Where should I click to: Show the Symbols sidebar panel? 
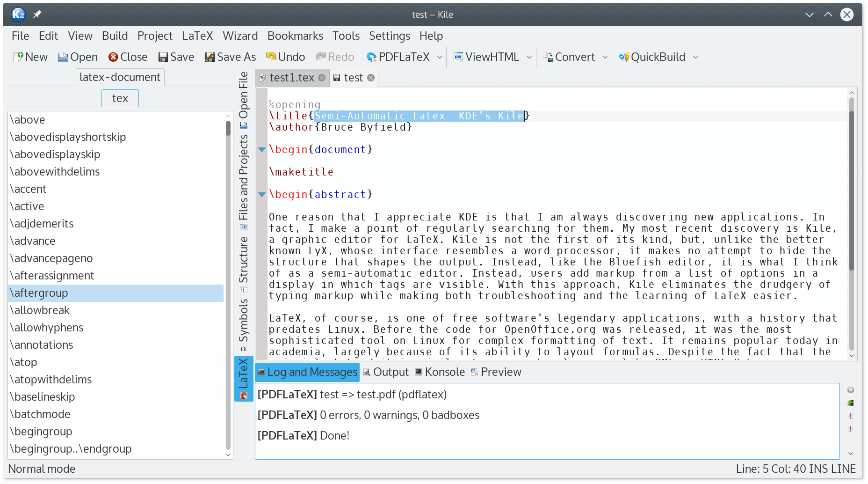[x=244, y=325]
